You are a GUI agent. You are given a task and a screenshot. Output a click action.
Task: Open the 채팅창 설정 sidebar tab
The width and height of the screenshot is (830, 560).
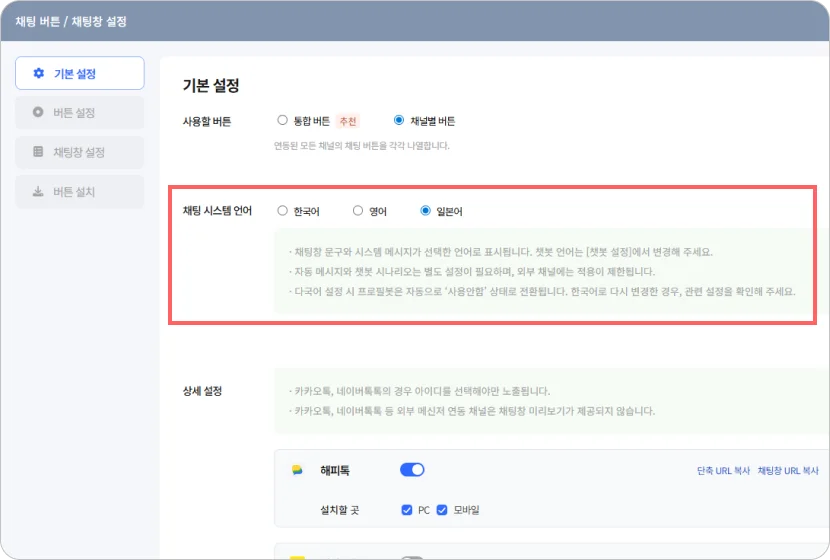coord(79,152)
